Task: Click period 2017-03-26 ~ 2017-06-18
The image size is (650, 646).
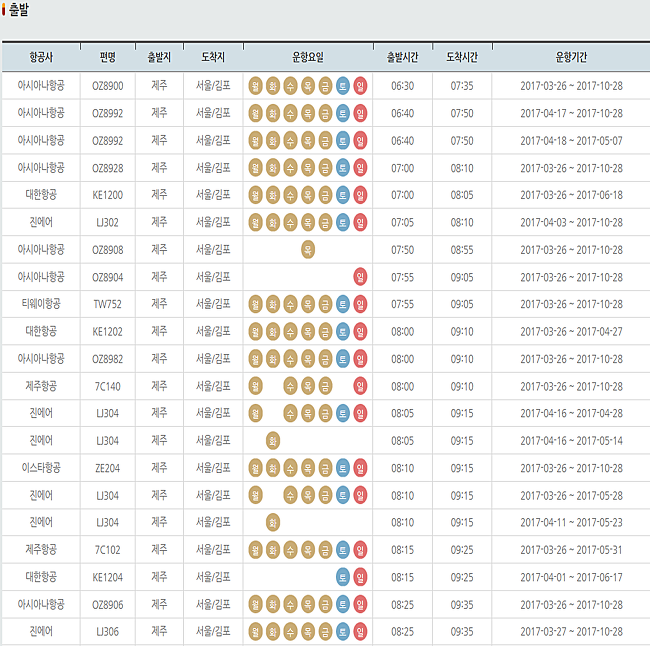Action: pos(571,195)
